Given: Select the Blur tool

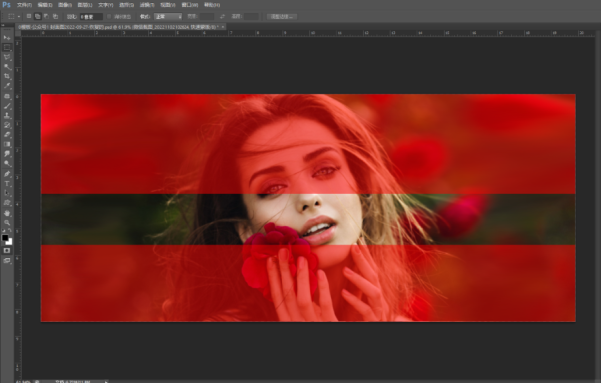Looking at the screenshot, I should tap(7, 154).
